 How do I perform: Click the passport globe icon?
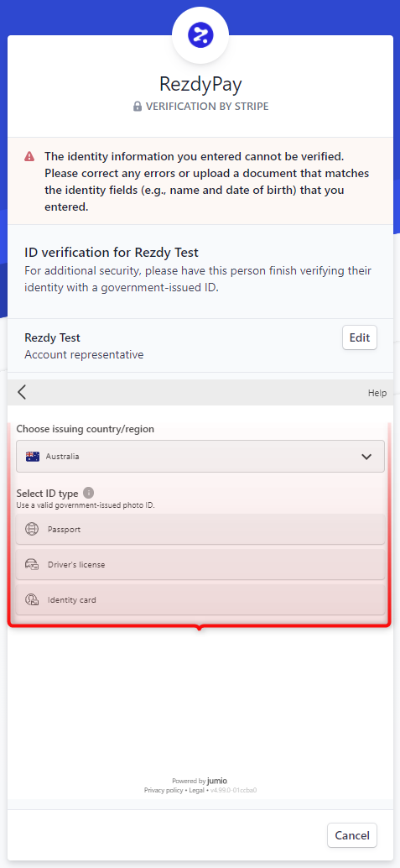point(32,529)
